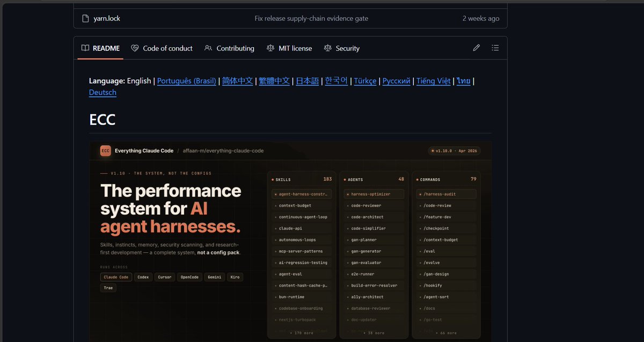644x342 pixels.
Task: Click '/feature-dev' command row
Action: click(446, 217)
